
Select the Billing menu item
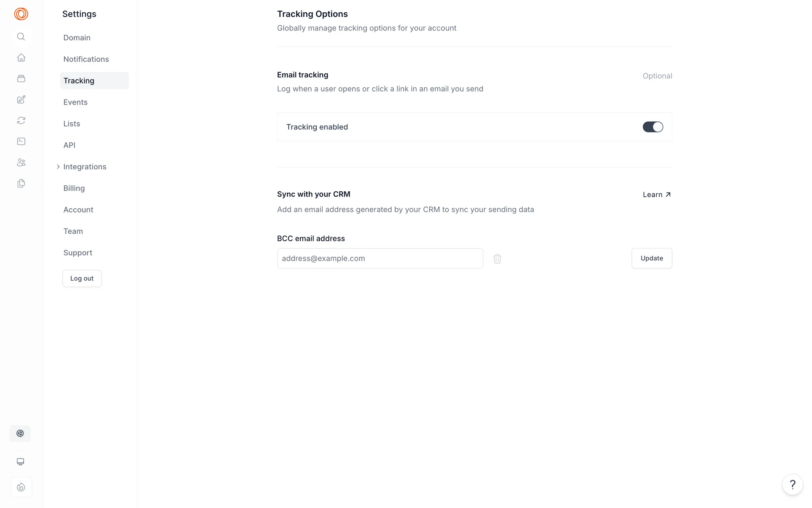74,188
